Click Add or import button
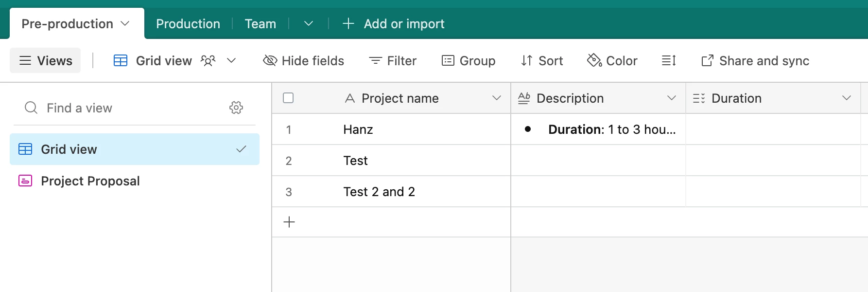The height and width of the screenshot is (292, 868). (x=394, y=24)
